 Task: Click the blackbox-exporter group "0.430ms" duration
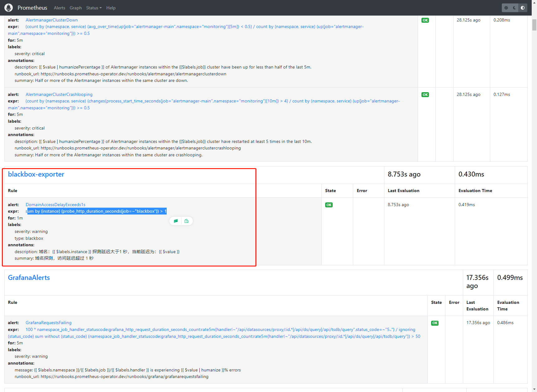point(471,174)
